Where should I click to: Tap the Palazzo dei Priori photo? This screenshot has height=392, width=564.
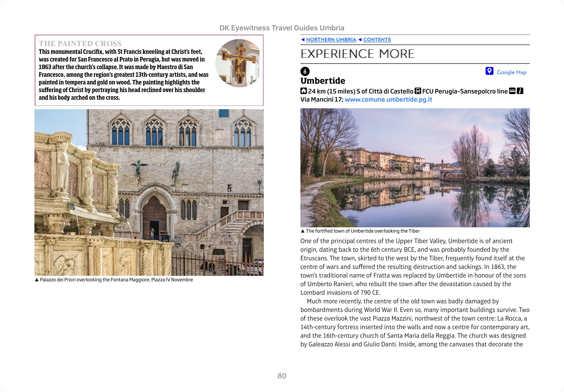pyautogui.click(x=149, y=192)
